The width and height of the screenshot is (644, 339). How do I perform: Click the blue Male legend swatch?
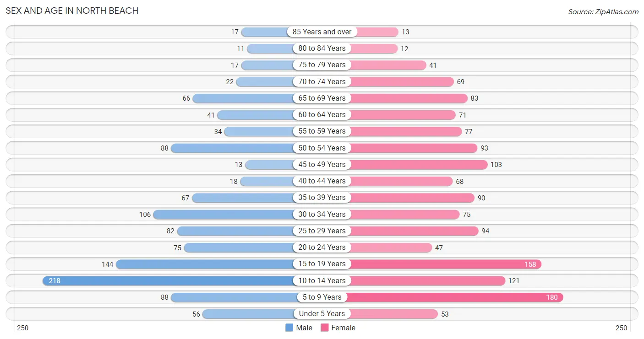(x=289, y=328)
